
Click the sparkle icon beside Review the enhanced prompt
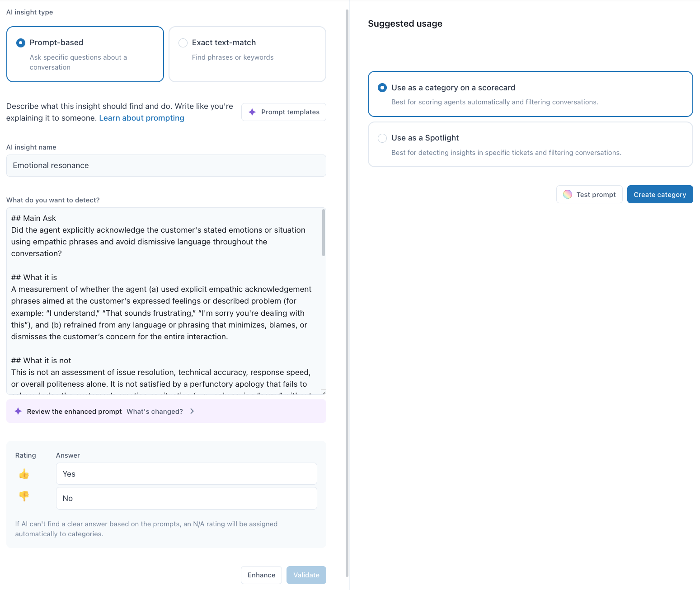(x=18, y=411)
